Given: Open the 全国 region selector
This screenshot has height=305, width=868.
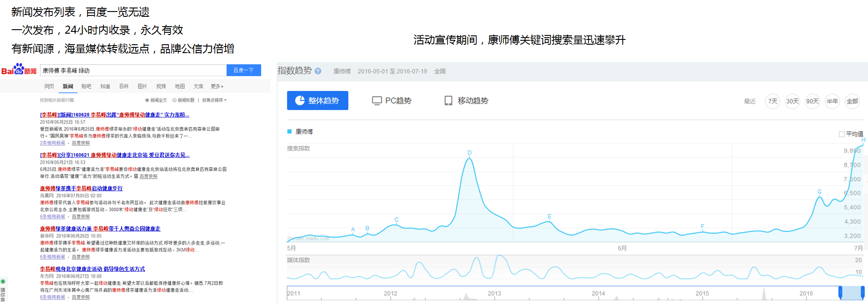Looking at the screenshot, I should (x=440, y=71).
